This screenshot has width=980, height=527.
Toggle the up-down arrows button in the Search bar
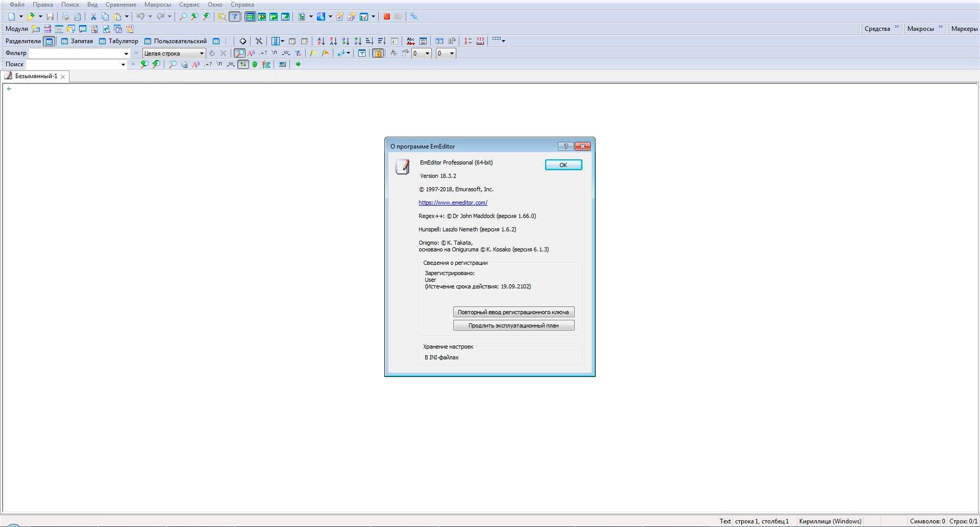[x=243, y=64]
